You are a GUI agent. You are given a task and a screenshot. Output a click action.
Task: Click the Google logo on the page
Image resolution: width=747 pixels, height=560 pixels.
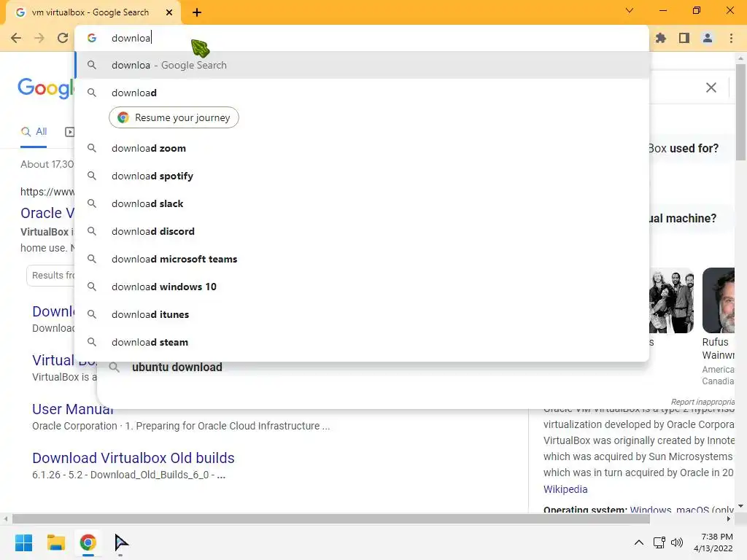click(46, 88)
